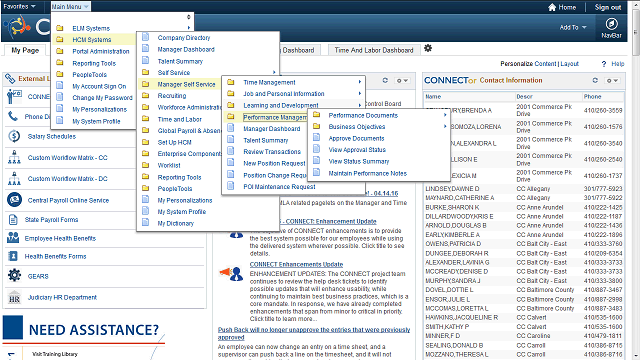This screenshot has width=640, height=360.
Task: Open CONNECT: Enhancement Update headline link
Action: [331, 221]
